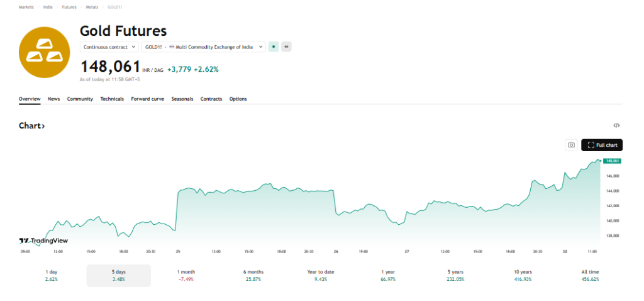This screenshot has width=644, height=301.
Task: Click the grey infinity continuous-contract icon
Action: 286,47
